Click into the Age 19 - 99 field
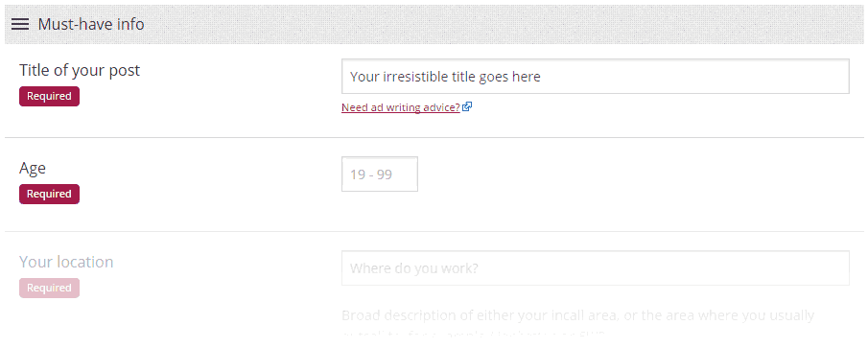The width and height of the screenshot is (868, 348). pos(380,174)
